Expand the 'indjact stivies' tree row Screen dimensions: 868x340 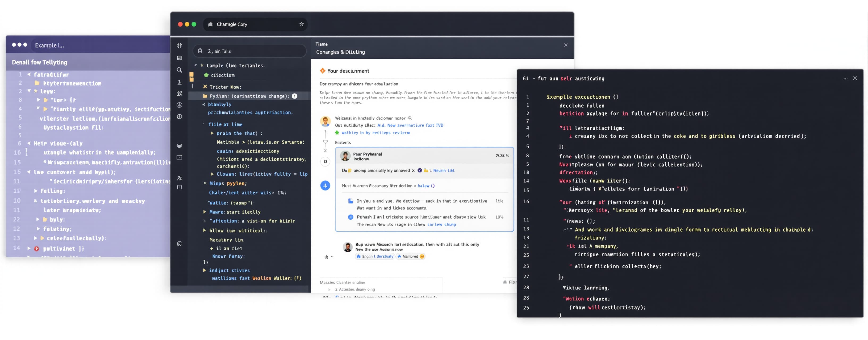205,270
